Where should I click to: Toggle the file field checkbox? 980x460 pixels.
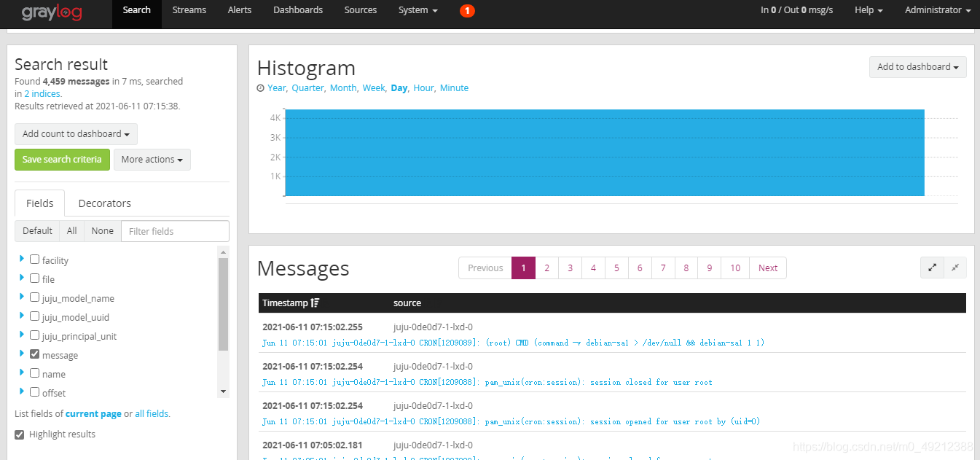tap(34, 278)
